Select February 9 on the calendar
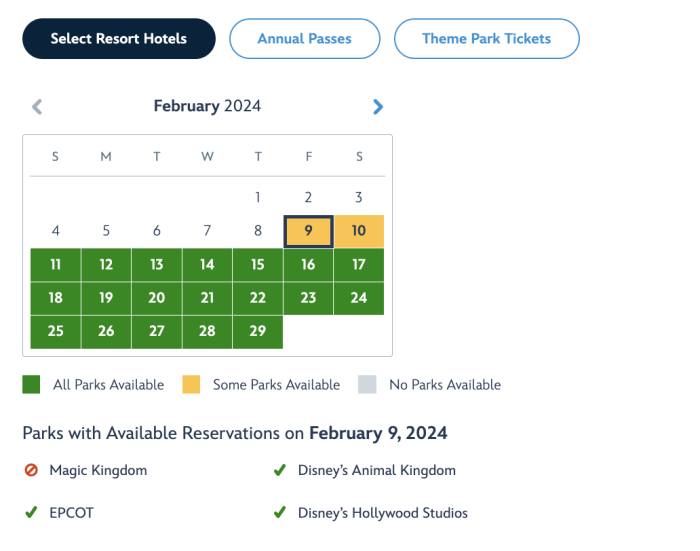Screen dimensions: 700x551 point(308,231)
